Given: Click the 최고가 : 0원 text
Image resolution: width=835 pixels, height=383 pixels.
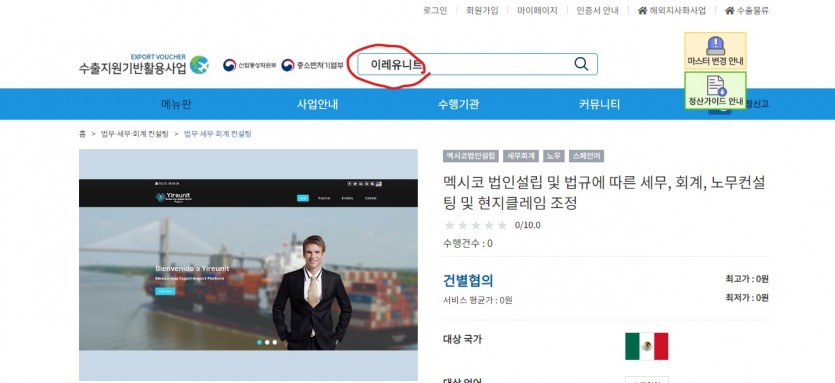Looking at the screenshot, I should (747, 279).
